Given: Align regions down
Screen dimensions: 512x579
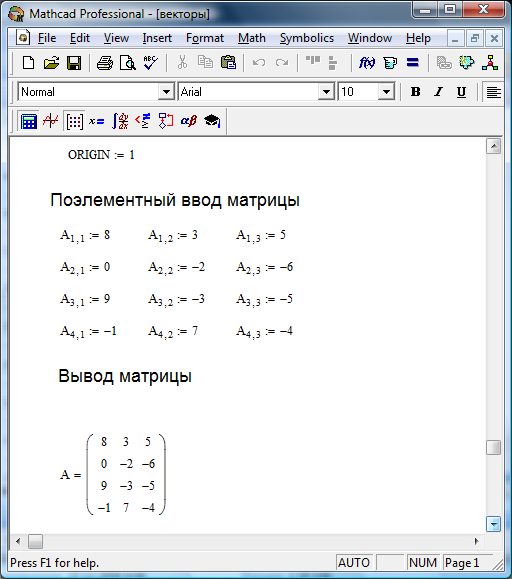Looking at the screenshot, I should point(333,63).
